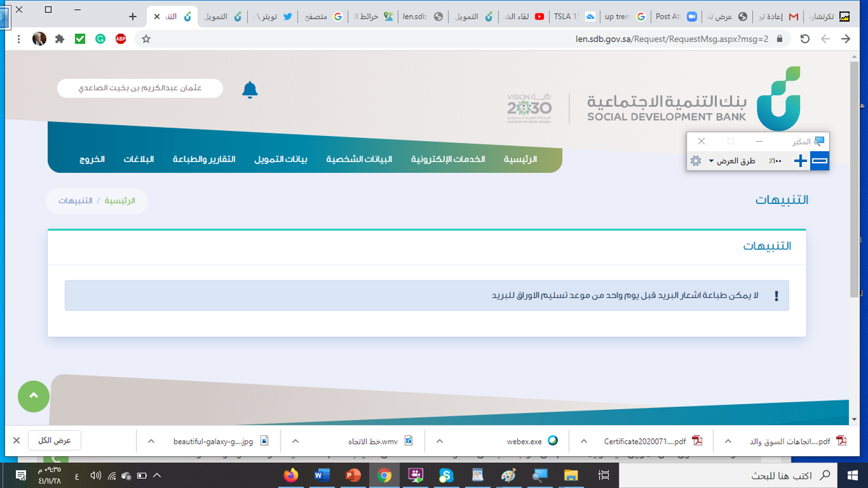Screen dimensions: 868x488
Task: Open a new browser tab
Action: (x=132, y=16)
